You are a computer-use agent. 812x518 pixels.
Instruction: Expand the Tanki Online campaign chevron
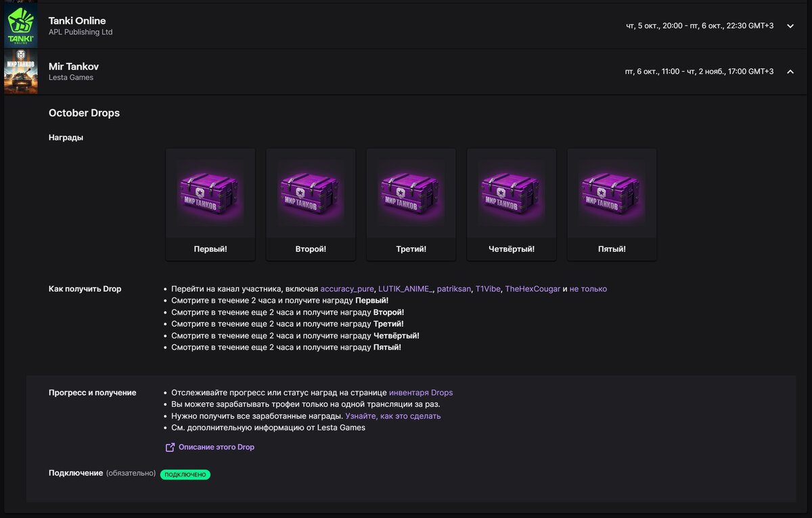click(790, 26)
